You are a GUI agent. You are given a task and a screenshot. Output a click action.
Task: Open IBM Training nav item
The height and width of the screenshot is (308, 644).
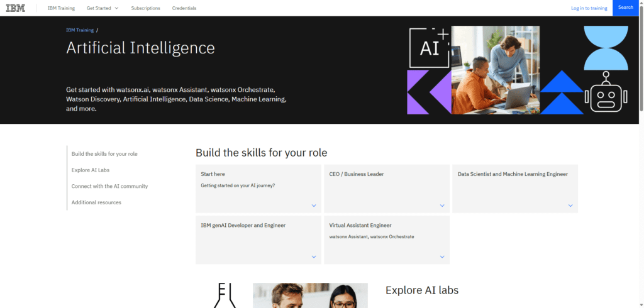click(61, 8)
